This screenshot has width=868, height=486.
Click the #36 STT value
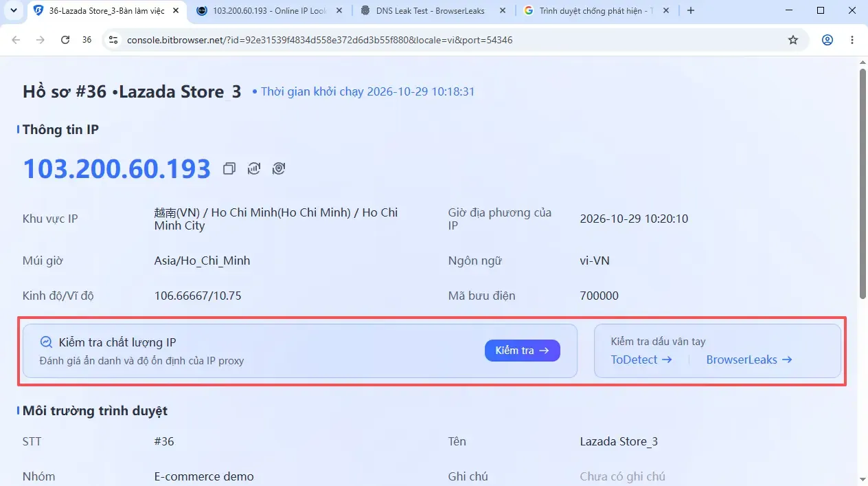click(164, 441)
